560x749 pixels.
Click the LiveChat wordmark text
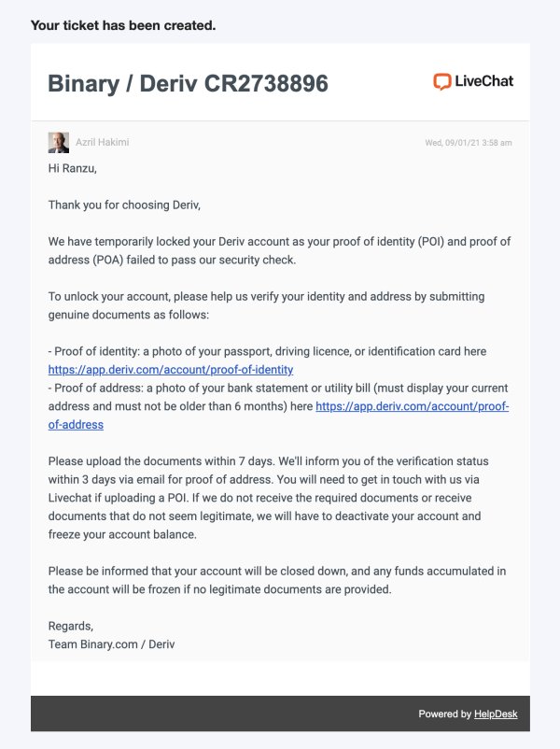click(484, 81)
